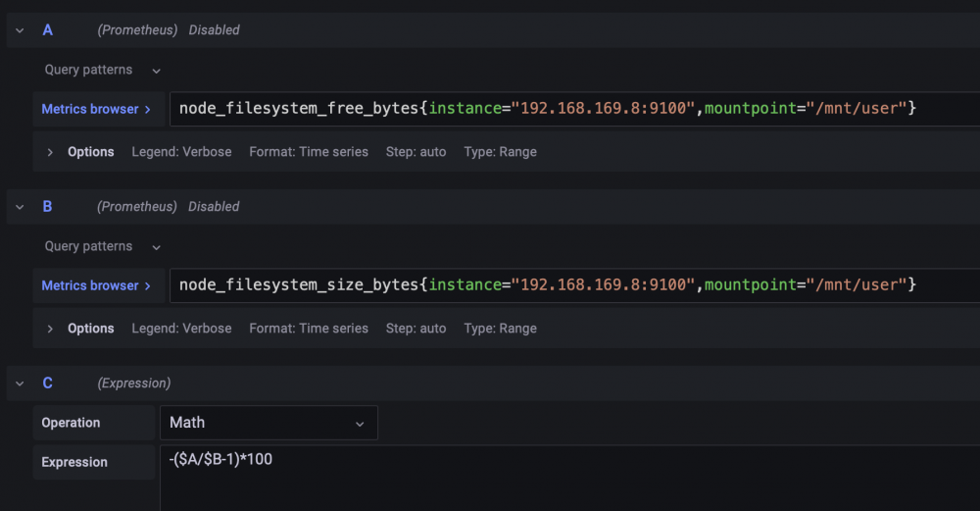This screenshot has height=511, width=980.
Task: Click (Prometheus) datasource label on query B
Action: click(137, 206)
